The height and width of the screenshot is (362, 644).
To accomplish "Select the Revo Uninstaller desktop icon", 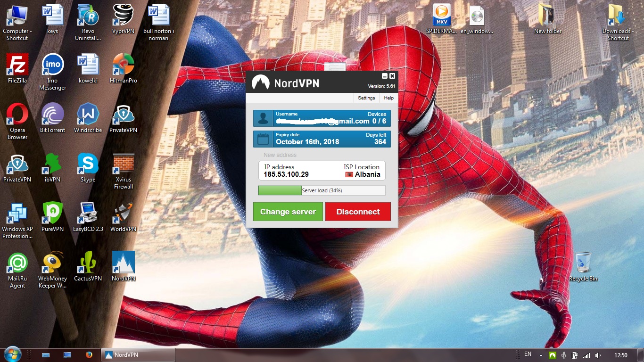I will click(88, 23).
